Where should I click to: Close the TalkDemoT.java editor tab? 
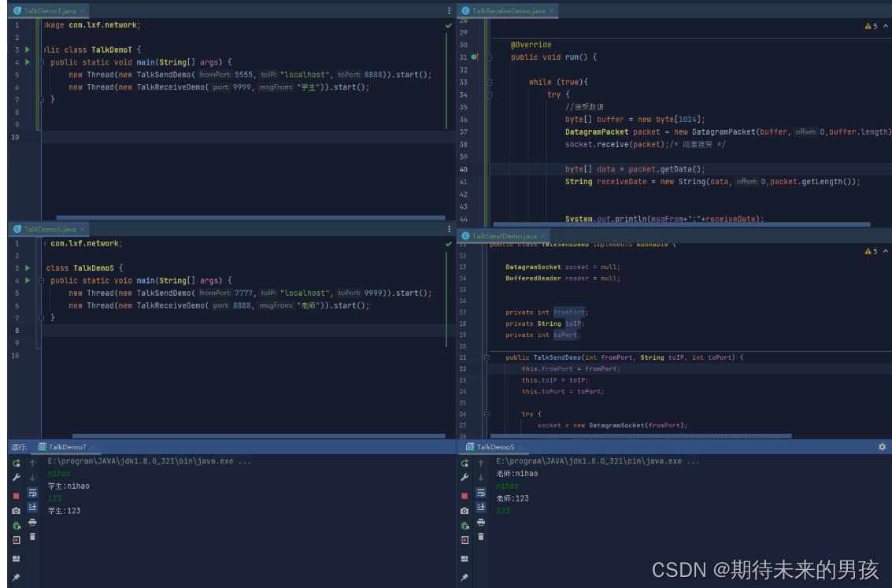click(x=83, y=11)
